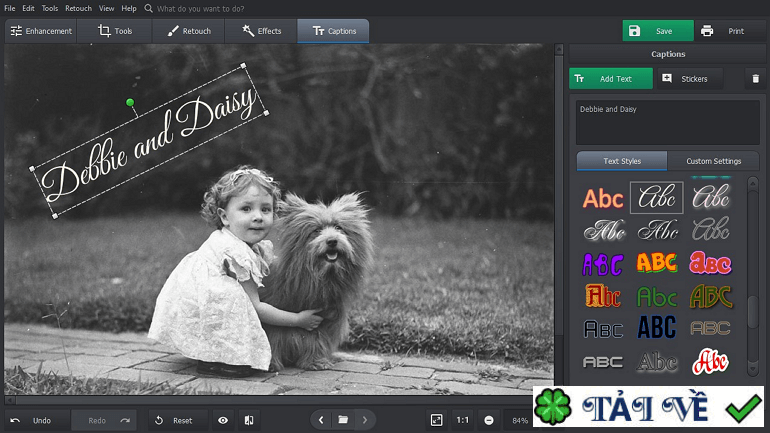Click the caption text field
This screenshot has width=770, height=433.
tap(668, 122)
